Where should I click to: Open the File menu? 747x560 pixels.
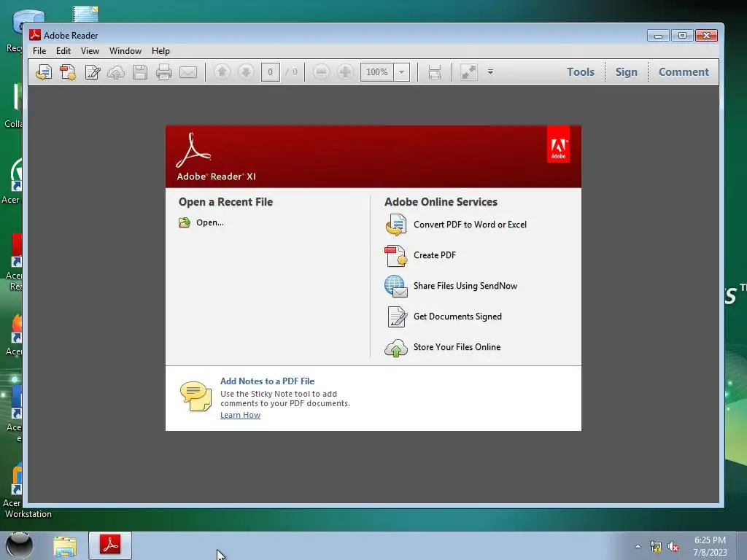39,51
